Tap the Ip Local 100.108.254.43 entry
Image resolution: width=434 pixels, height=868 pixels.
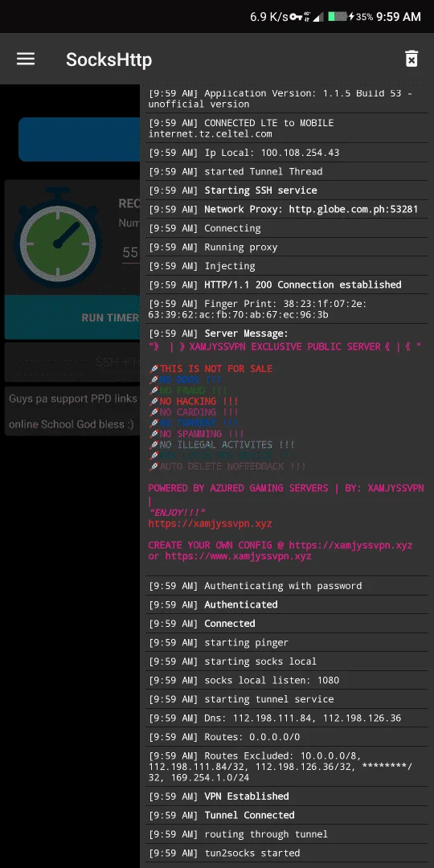pos(287,152)
